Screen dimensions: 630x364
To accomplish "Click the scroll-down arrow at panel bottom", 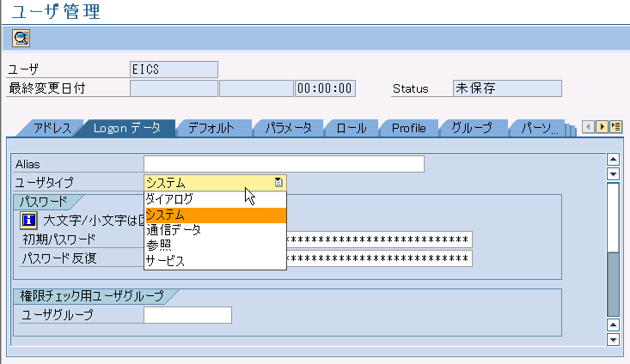I will (614, 339).
